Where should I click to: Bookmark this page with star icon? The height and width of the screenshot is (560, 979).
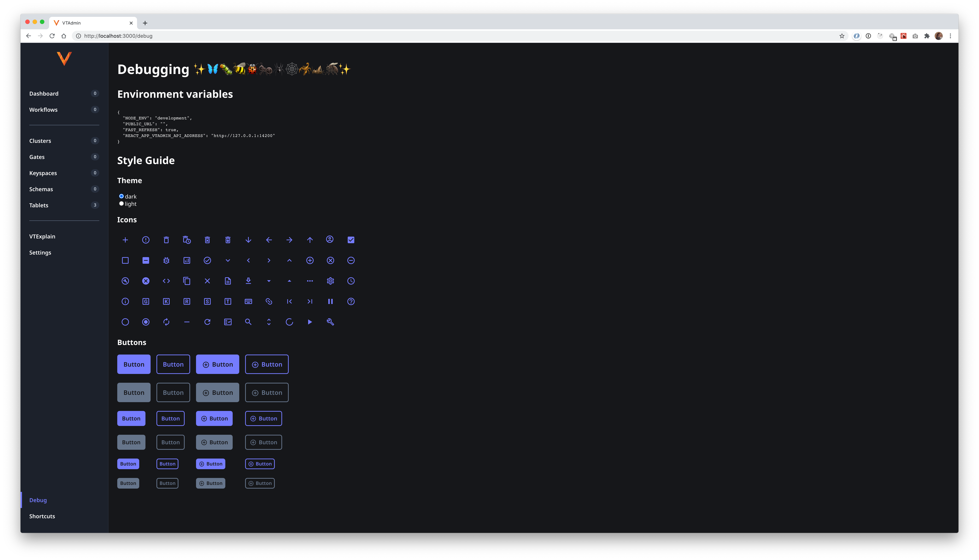[x=842, y=36]
